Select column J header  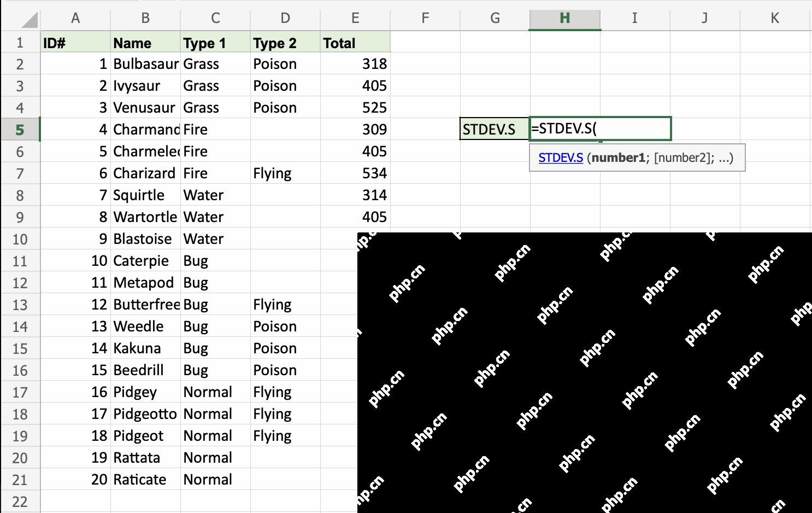705,18
